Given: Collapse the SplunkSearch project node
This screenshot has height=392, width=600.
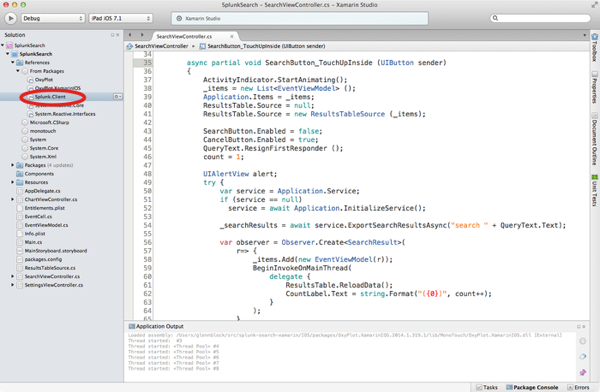Looking at the screenshot, I should coord(7,54).
